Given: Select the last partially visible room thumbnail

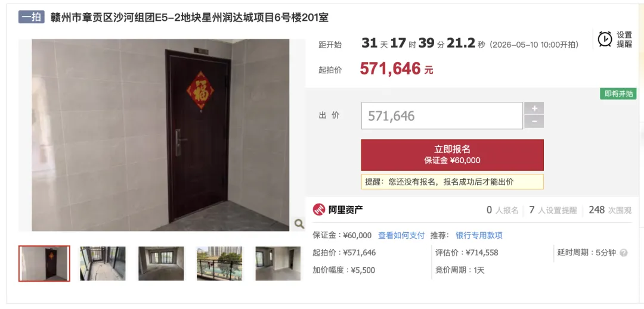Looking at the screenshot, I should pos(278,264).
